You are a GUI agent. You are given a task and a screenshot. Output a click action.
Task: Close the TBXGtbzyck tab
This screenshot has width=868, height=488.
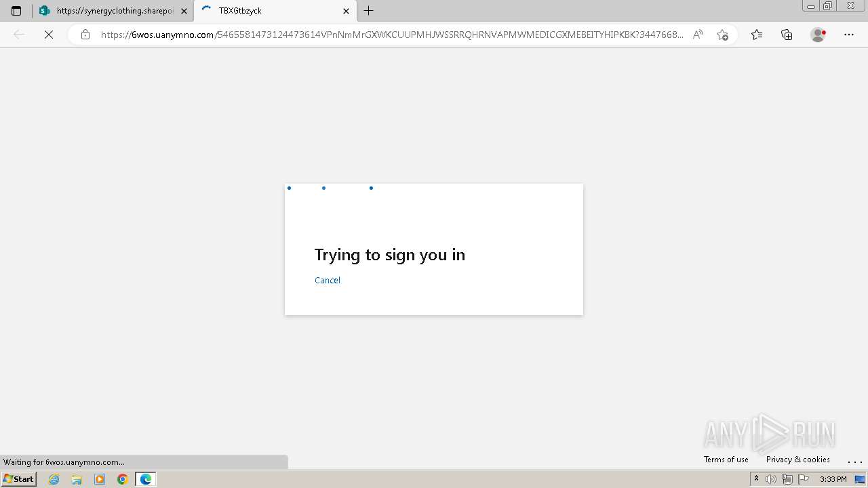[346, 11]
